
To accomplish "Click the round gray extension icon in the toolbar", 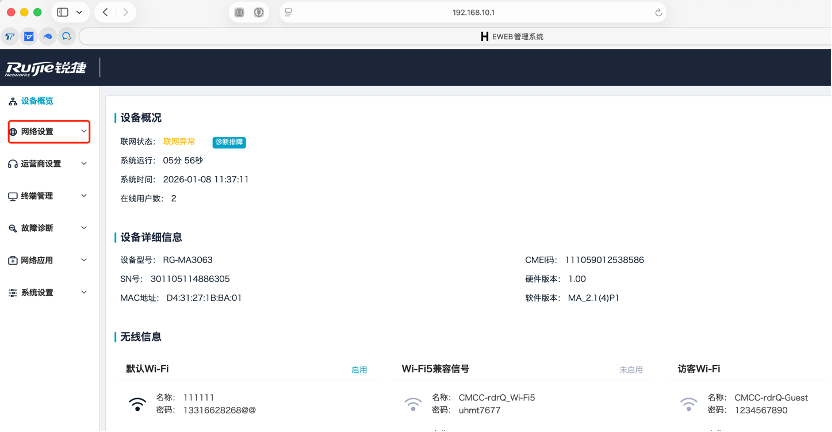I will click(x=258, y=12).
